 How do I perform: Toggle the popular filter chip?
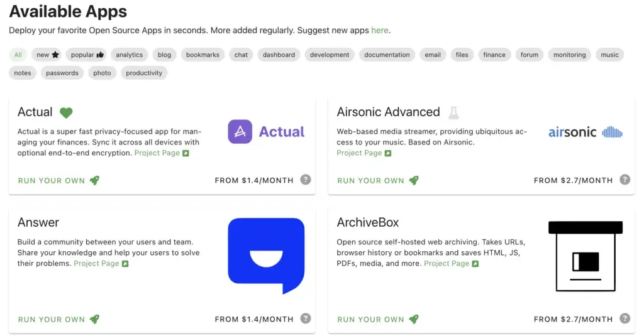click(x=87, y=55)
